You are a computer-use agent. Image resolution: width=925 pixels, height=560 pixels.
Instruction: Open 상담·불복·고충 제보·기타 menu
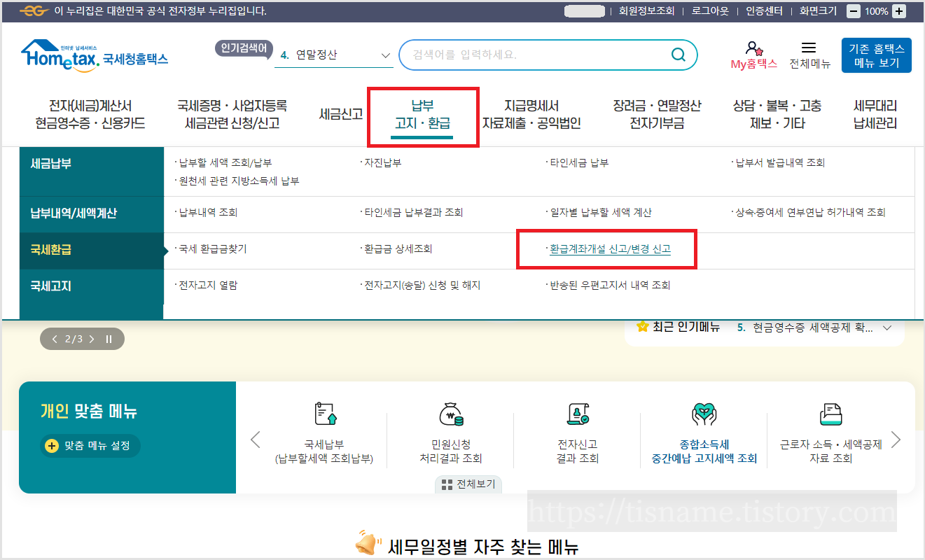[x=777, y=115]
